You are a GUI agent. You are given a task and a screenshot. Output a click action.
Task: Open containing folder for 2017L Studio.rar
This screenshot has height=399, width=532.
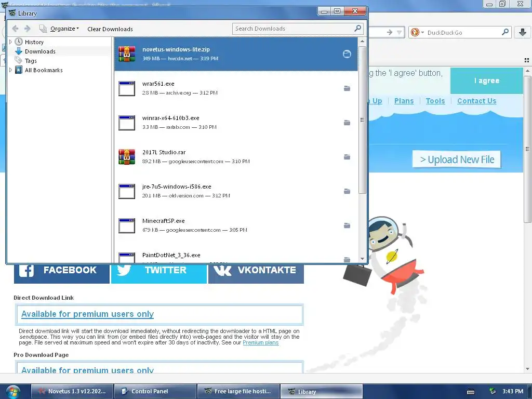coord(347,157)
